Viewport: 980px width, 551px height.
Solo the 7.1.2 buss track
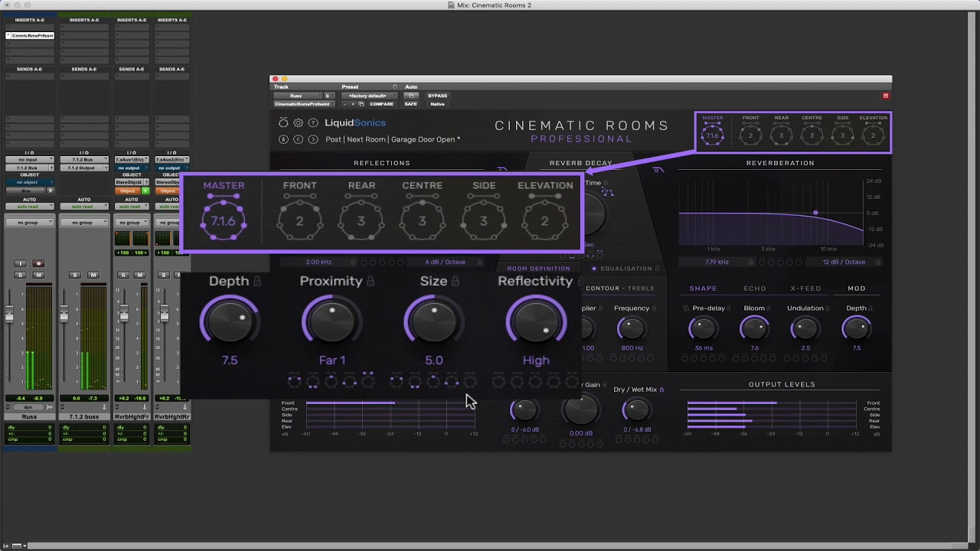[x=75, y=275]
